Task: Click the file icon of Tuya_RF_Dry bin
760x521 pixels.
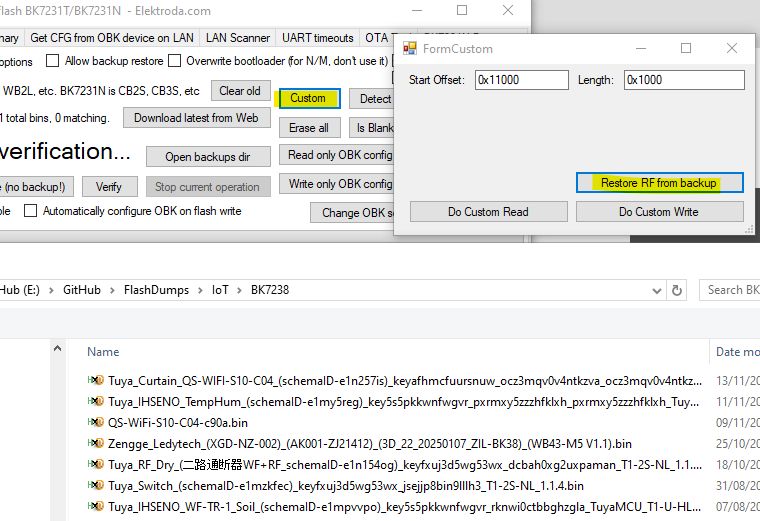Action: (x=96, y=464)
